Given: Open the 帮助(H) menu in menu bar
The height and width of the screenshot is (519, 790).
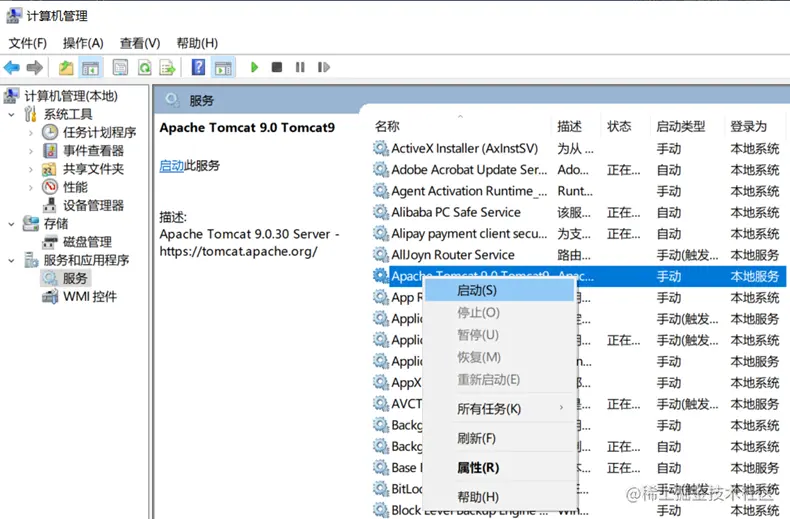Looking at the screenshot, I should tap(197, 43).
